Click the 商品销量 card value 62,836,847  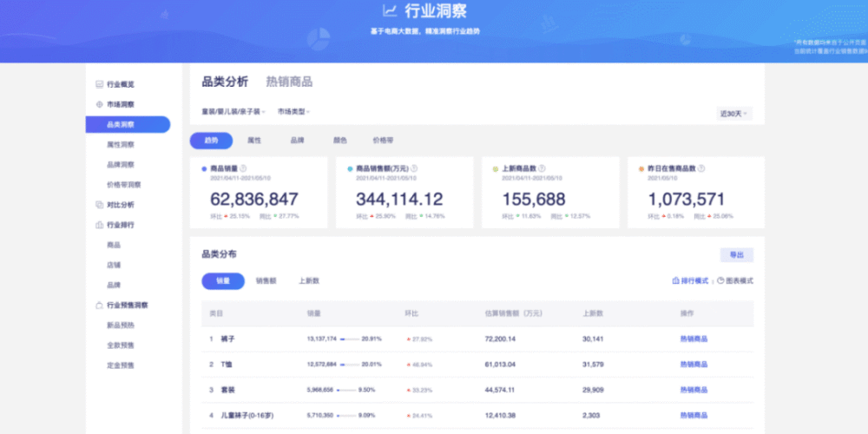pyautogui.click(x=254, y=200)
